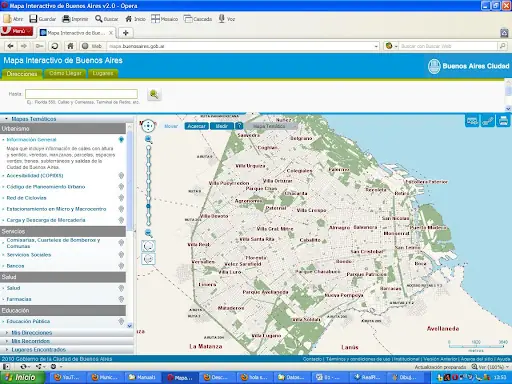
Task: Click the next map view button
Action: [x=148, y=259]
